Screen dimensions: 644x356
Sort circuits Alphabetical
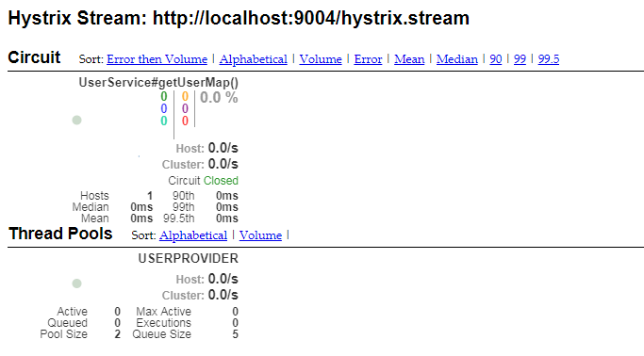(x=253, y=59)
